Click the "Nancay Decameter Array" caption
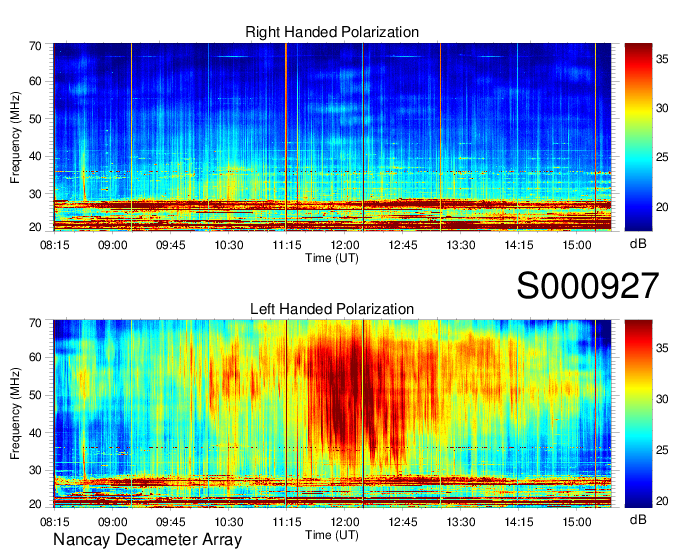The image size is (680, 552). pyautogui.click(x=147, y=540)
